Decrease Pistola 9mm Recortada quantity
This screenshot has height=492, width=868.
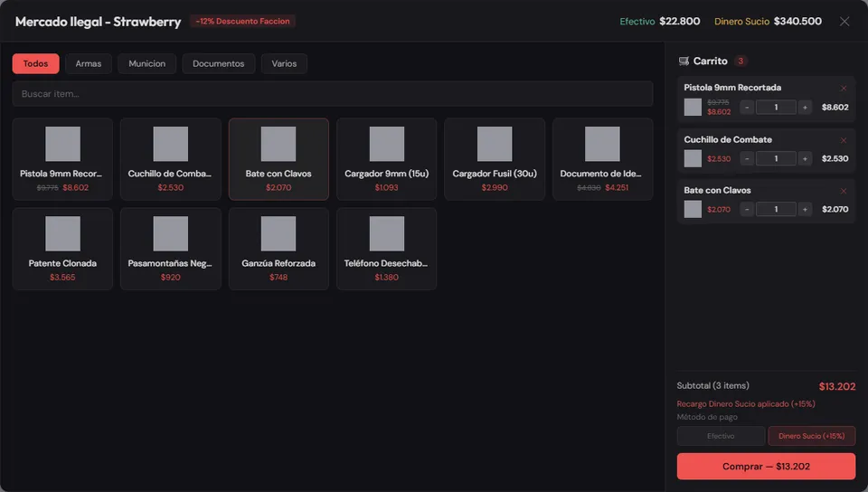747,108
